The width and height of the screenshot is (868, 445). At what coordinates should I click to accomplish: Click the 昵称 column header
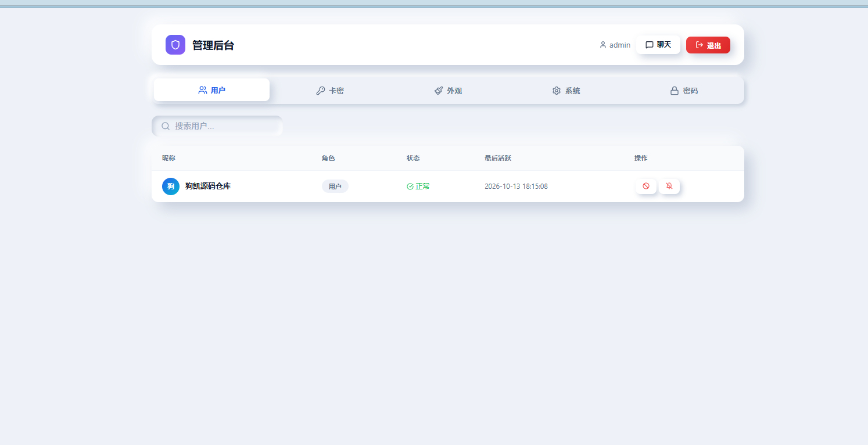(168, 158)
